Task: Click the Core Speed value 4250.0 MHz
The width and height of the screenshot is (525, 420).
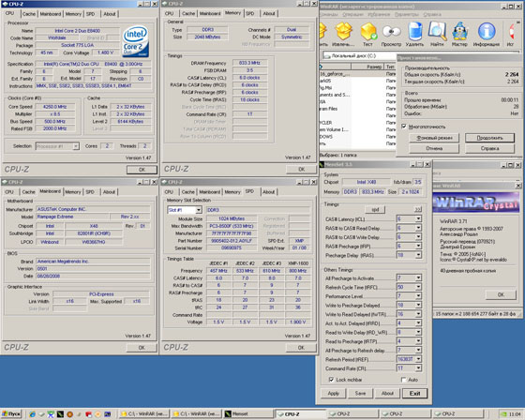Action: tap(55, 107)
